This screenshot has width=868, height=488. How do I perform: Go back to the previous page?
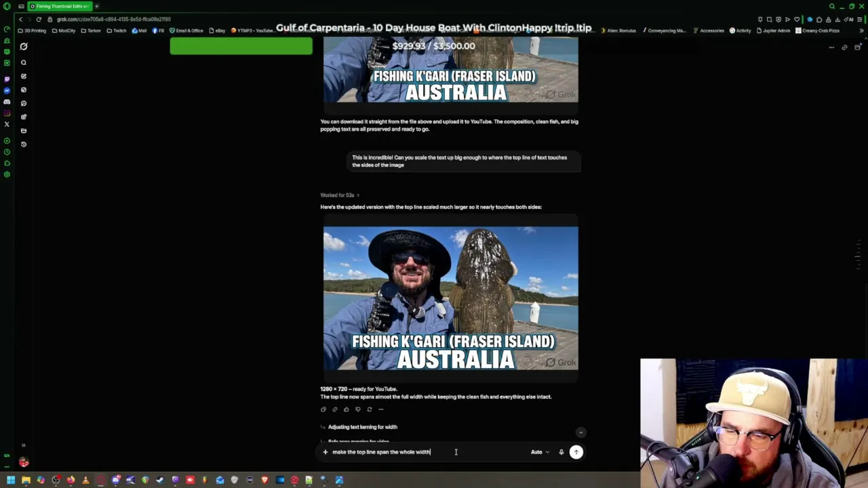[20, 19]
